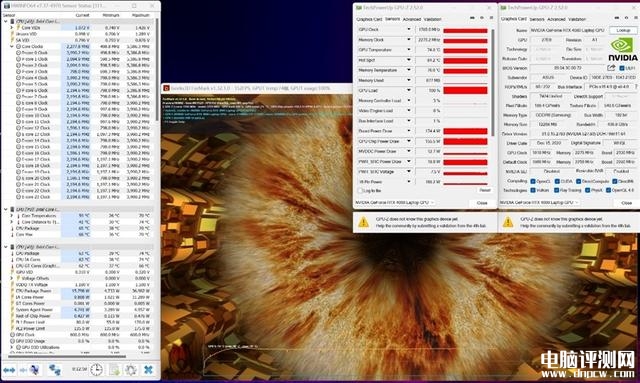Image resolution: width=640 pixels, height=383 pixels.
Task: Click GPU-Z Sensors window title bar icon
Action: [x=359, y=7]
